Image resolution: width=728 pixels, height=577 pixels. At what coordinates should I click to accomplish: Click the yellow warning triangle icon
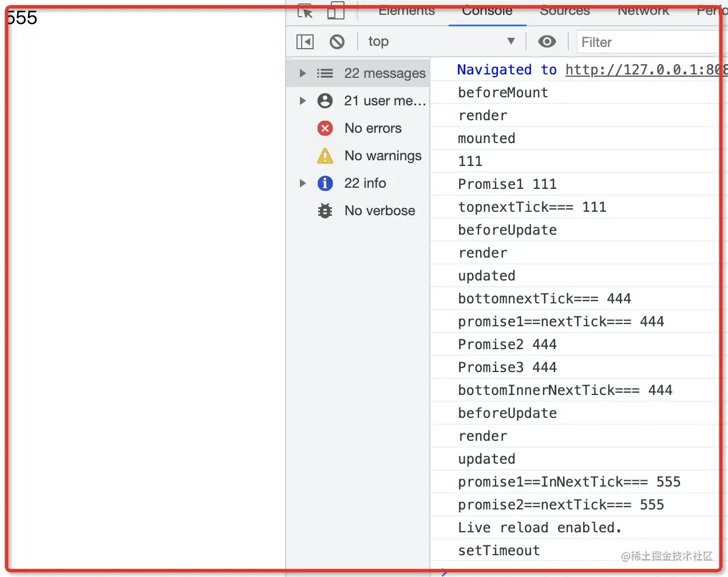(325, 156)
